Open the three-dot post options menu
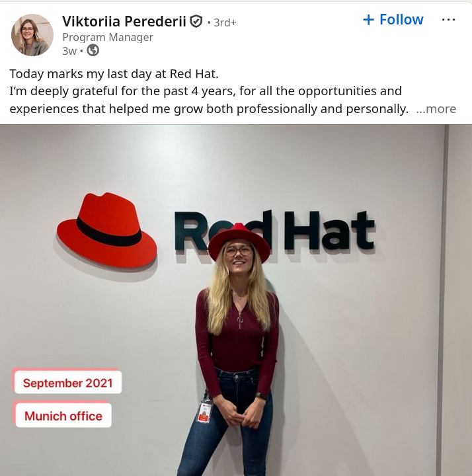 pyautogui.click(x=448, y=20)
